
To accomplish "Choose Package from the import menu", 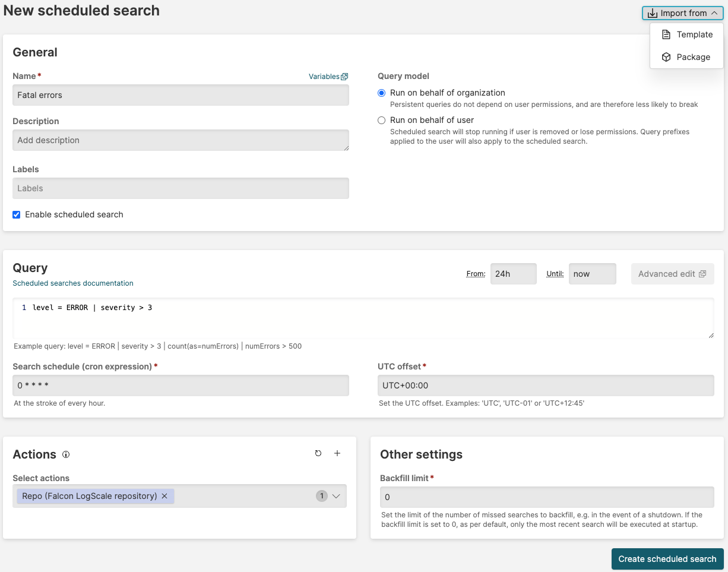I will click(692, 56).
